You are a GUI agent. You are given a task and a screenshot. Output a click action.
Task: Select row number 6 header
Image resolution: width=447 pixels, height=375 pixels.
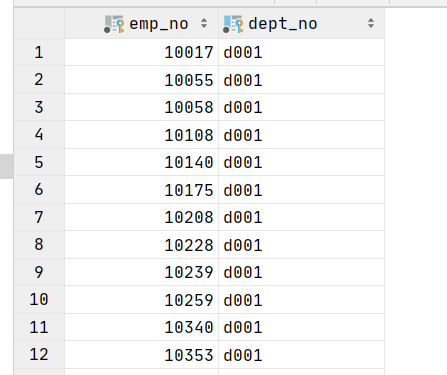pos(39,190)
